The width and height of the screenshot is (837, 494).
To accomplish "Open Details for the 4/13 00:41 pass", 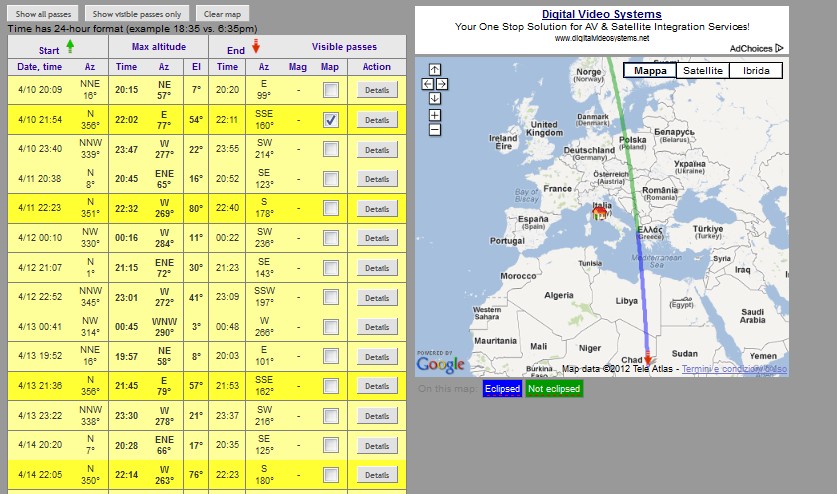I will coord(377,327).
